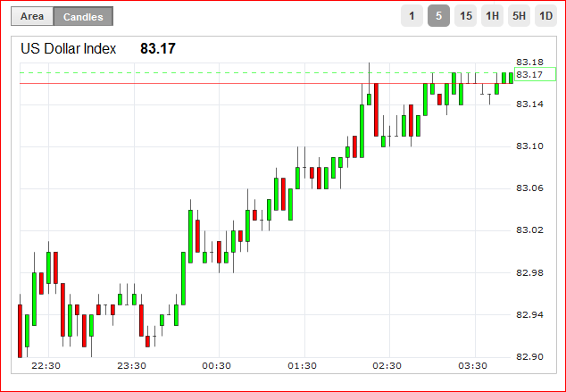Switch chart to Area view
This screenshot has width=566, height=392.
[x=32, y=16]
